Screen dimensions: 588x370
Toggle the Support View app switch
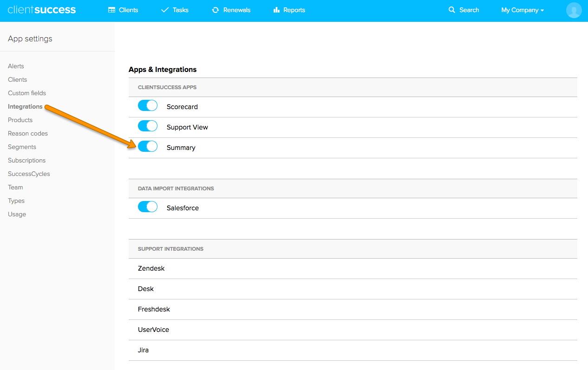(x=148, y=126)
